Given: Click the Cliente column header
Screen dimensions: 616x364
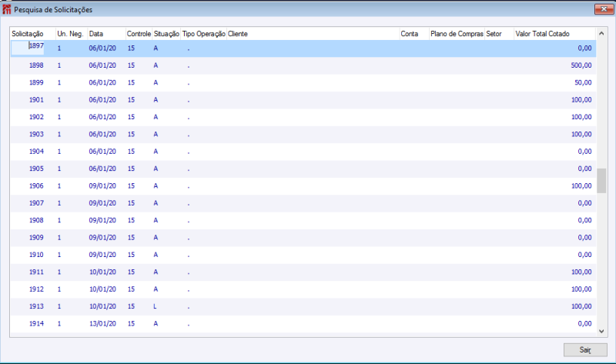Looking at the screenshot, I should [238, 34].
